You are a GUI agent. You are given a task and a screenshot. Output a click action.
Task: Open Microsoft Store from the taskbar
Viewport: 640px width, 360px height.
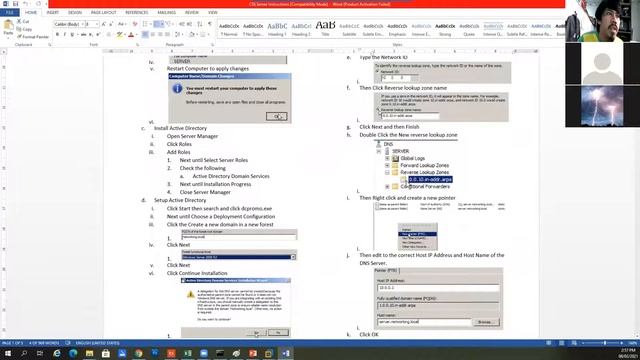click(106, 353)
